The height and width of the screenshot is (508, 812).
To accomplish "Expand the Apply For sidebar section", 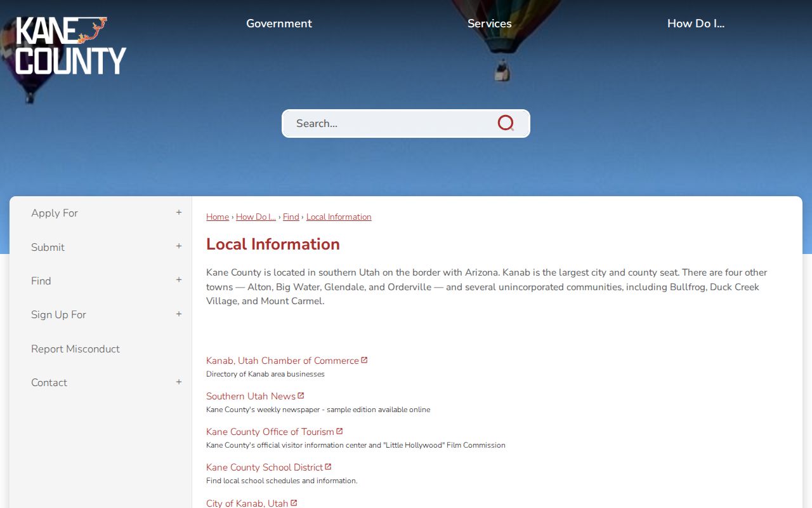I will point(179,213).
